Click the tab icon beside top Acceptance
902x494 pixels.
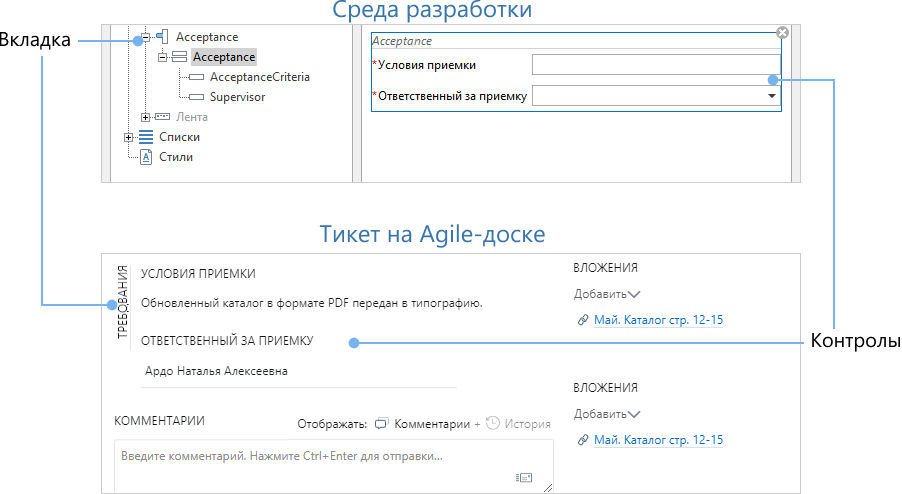pos(161,38)
